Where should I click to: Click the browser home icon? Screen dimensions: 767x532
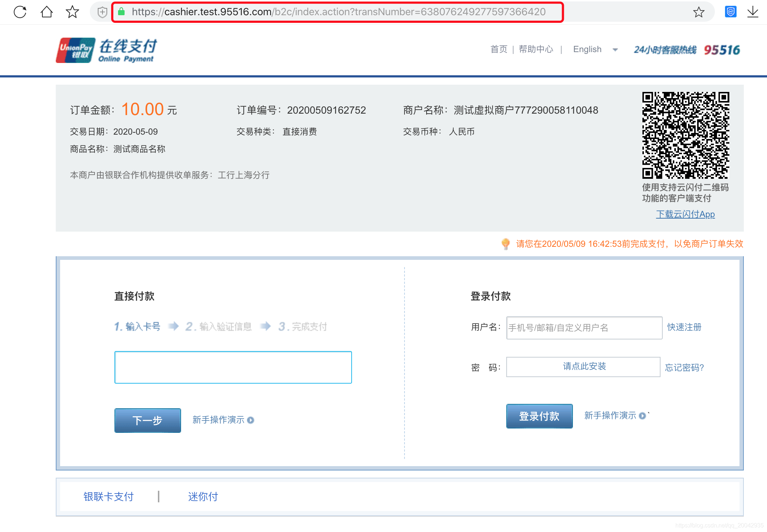(x=47, y=12)
